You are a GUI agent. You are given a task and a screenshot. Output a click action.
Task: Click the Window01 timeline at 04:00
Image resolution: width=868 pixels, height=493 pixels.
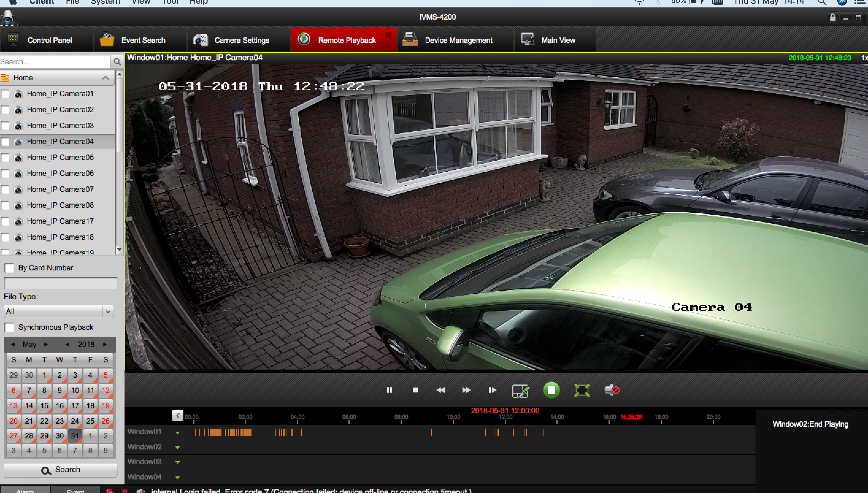298,432
